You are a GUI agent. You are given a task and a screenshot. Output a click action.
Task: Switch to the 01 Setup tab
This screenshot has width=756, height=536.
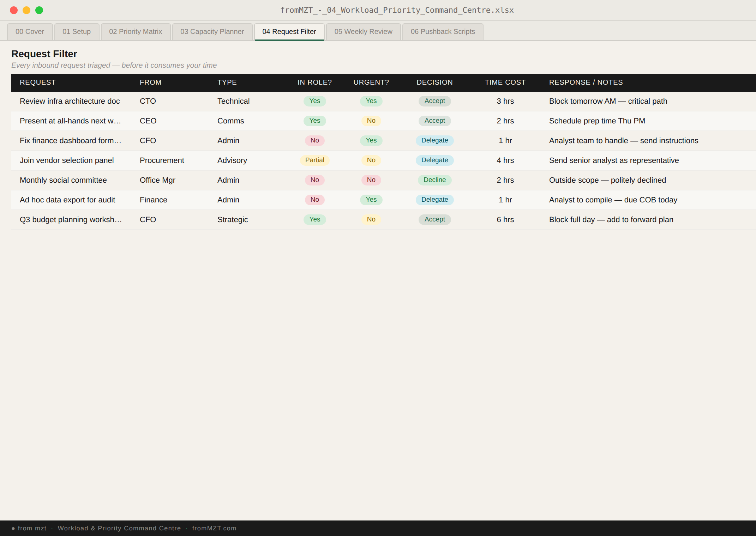tap(77, 32)
